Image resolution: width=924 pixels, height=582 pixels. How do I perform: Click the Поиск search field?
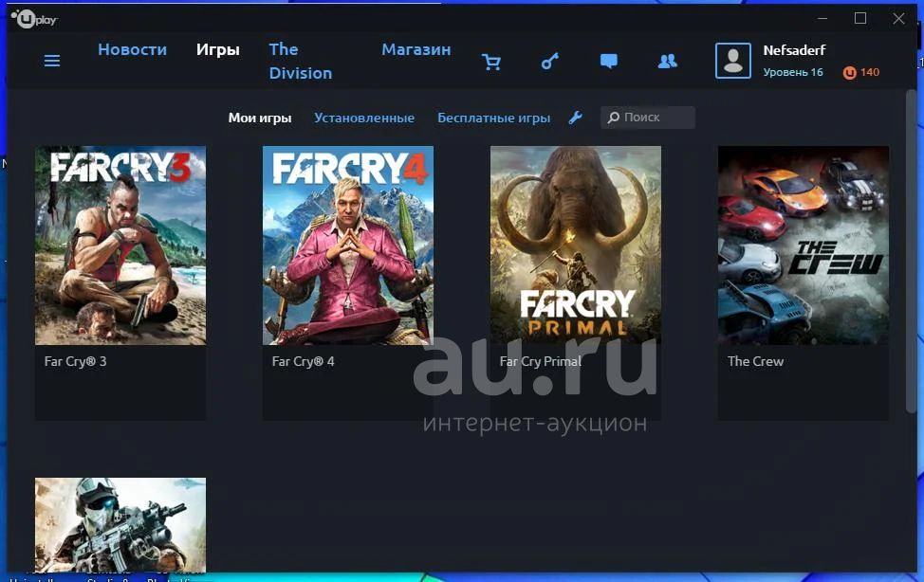click(x=648, y=118)
